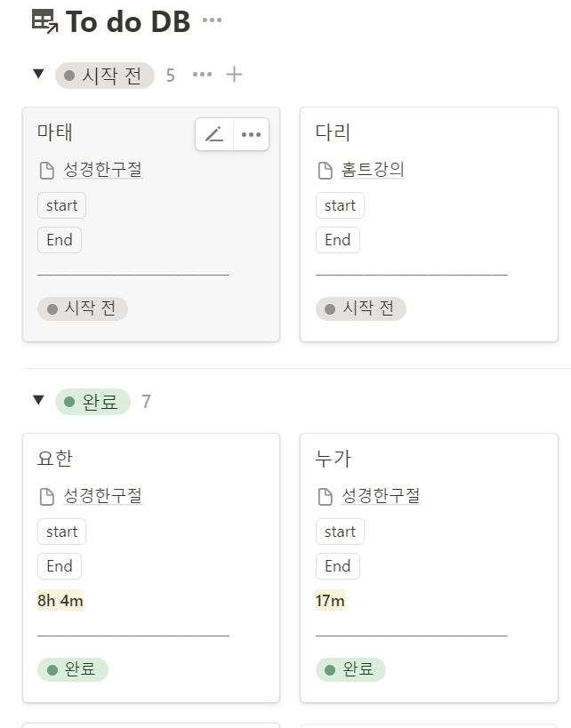Click the End button on 누가 card

[x=338, y=566]
